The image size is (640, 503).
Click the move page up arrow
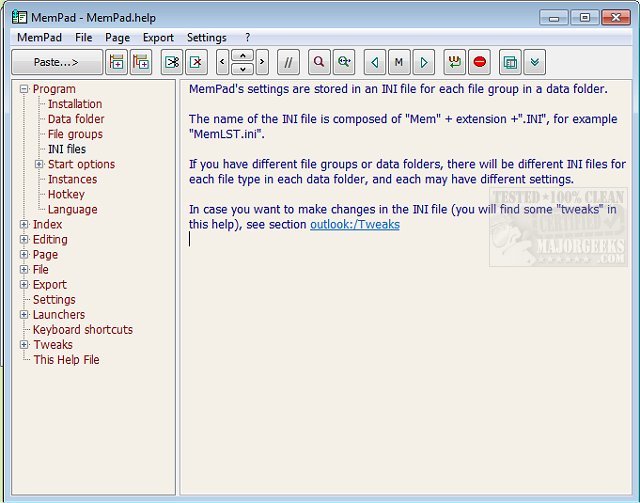(x=242, y=56)
